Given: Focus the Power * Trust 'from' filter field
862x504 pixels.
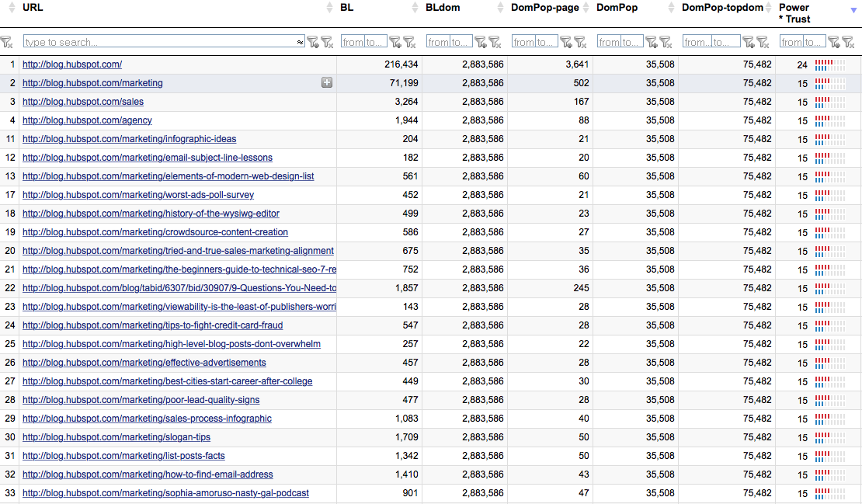Looking at the screenshot, I should (791, 42).
